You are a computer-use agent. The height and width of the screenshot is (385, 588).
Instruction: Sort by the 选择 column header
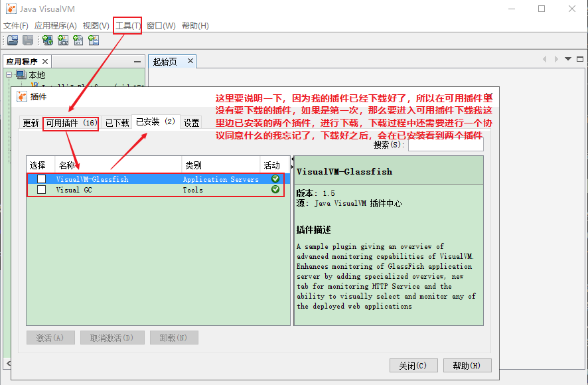[x=40, y=165]
